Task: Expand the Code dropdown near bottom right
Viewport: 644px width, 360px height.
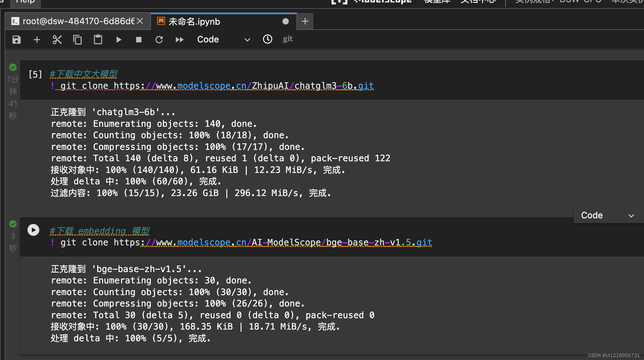Action: [608, 215]
